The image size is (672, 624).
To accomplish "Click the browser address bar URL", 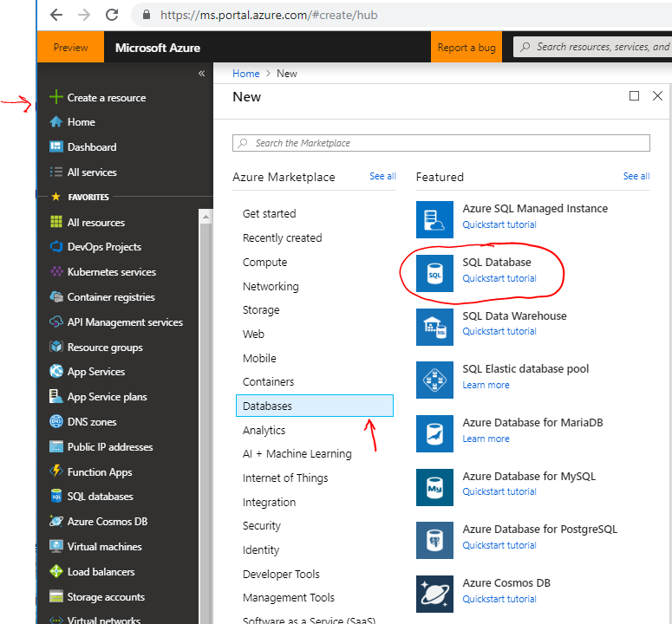I will click(269, 15).
